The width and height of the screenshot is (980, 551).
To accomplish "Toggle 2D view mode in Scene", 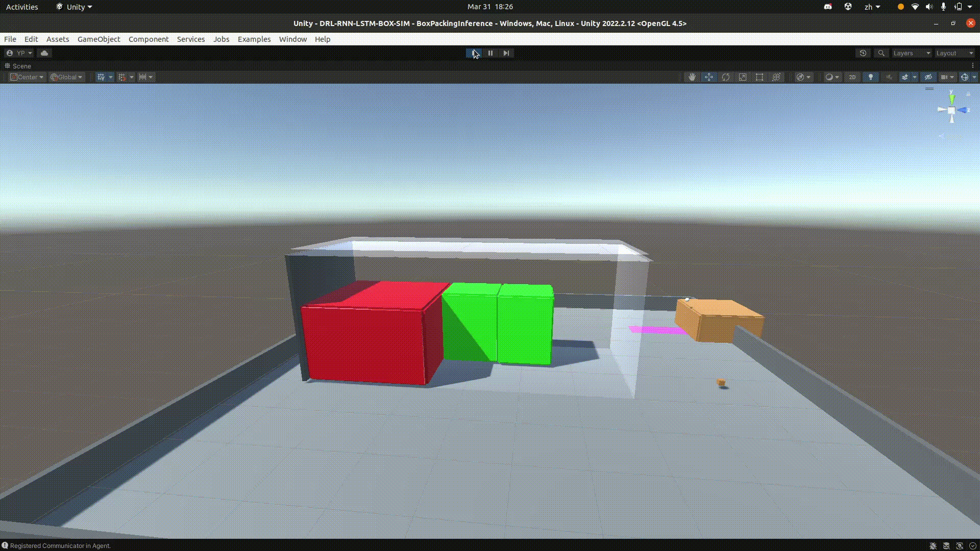I will [851, 76].
